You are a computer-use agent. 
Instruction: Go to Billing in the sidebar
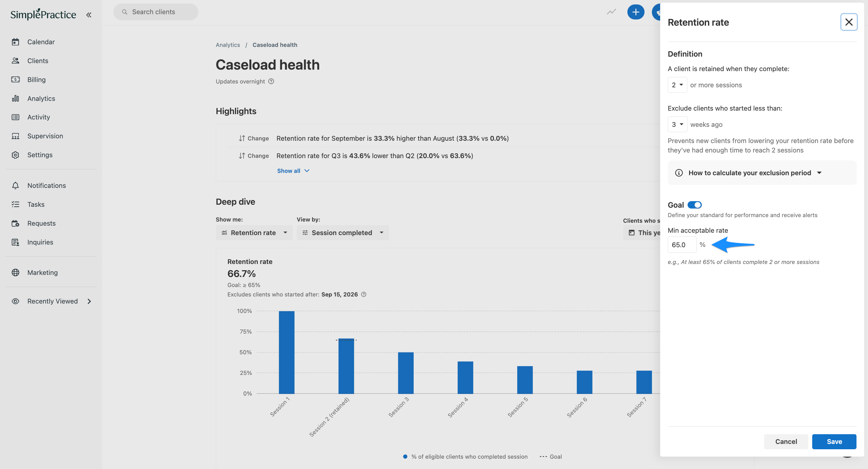coord(36,79)
